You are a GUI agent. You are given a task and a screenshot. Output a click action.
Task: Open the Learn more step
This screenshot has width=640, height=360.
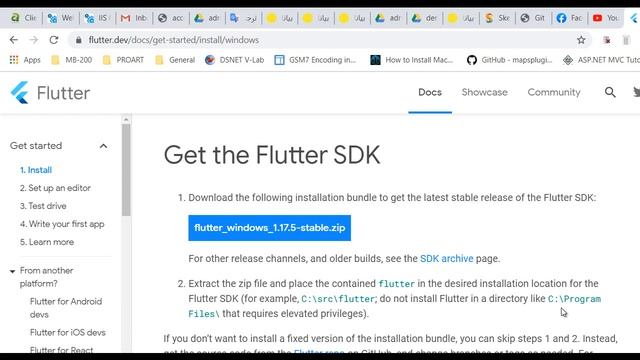[47, 242]
